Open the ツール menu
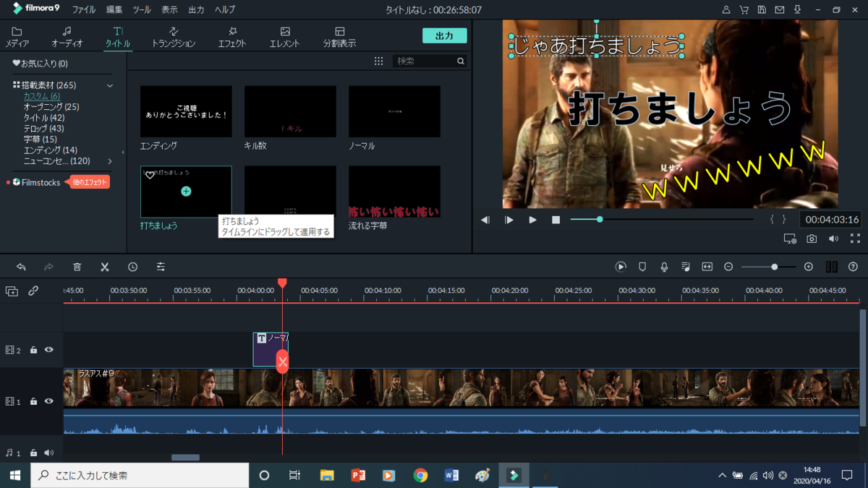Screen dimensions: 868x488 (142, 10)
